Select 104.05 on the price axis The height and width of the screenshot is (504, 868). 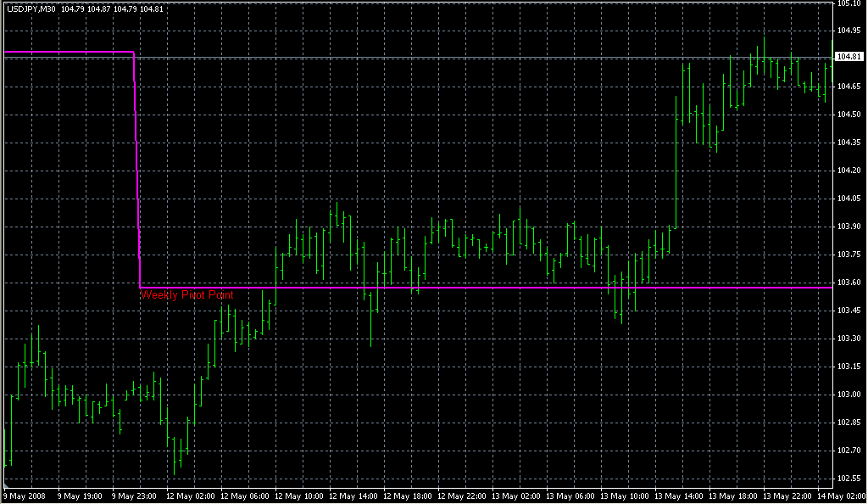coord(849,199)
